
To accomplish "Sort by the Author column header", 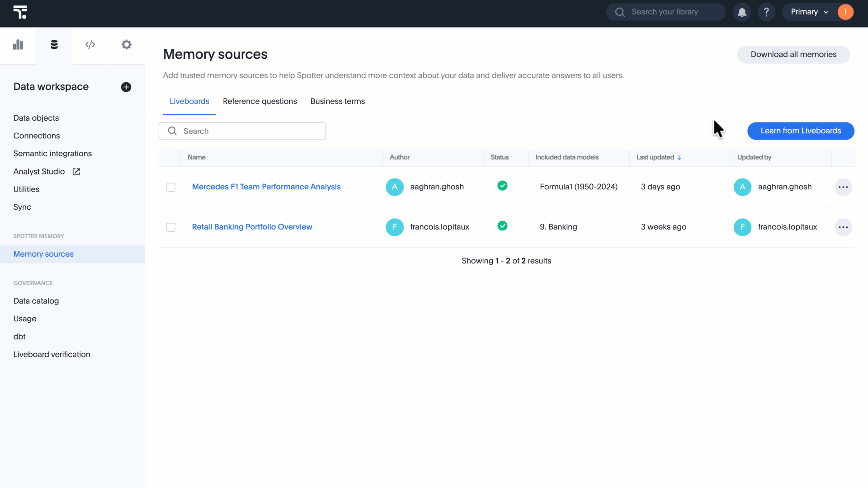I will [400, 157].
